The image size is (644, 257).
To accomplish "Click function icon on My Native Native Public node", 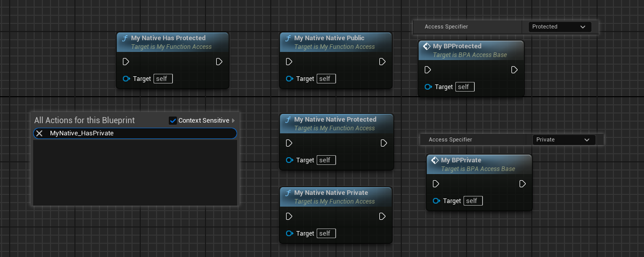I will [x=288, y=38].
